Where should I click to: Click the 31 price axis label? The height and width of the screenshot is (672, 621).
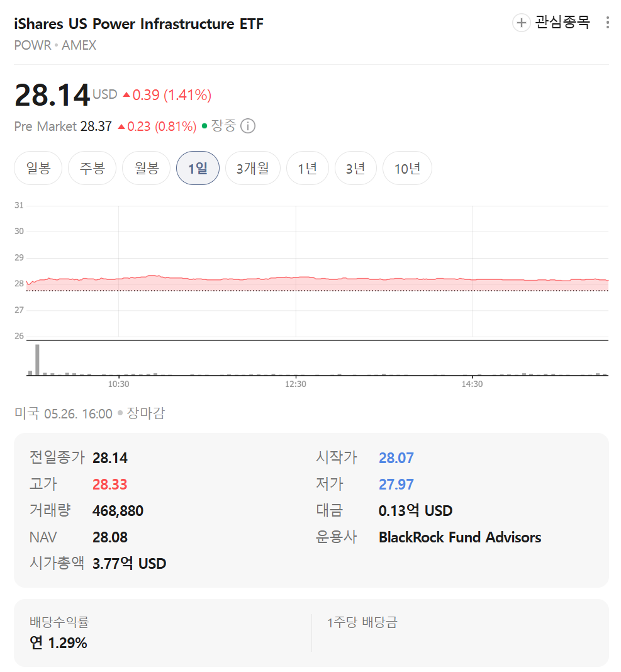[x=19, y=205]
